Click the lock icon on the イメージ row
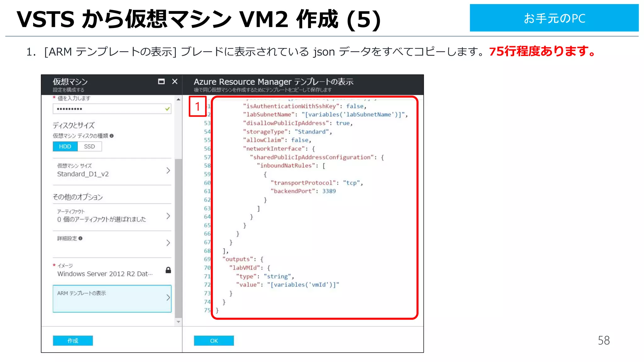 click(168, 270)
